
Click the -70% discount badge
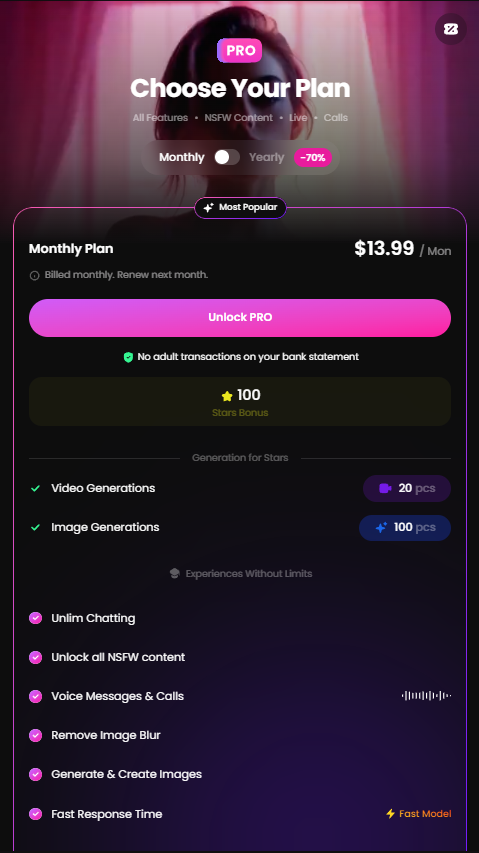pyautogui.click(x=313, y=158)
